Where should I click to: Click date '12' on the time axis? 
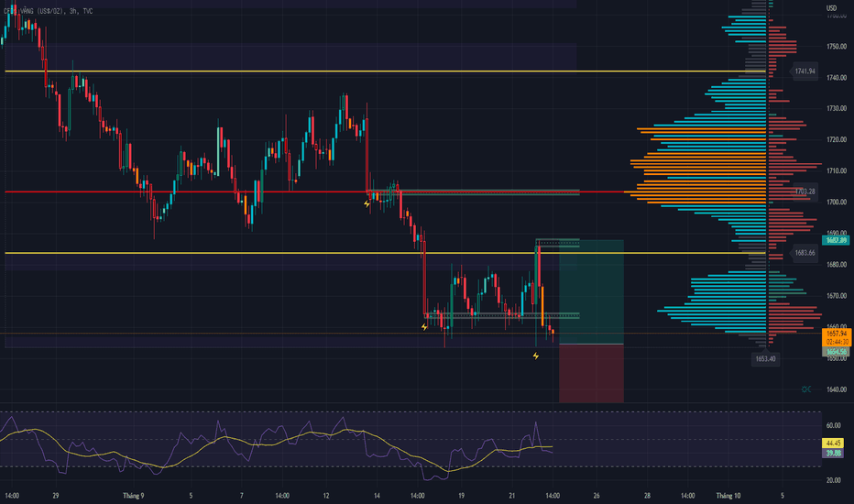[x=325, y=495]
